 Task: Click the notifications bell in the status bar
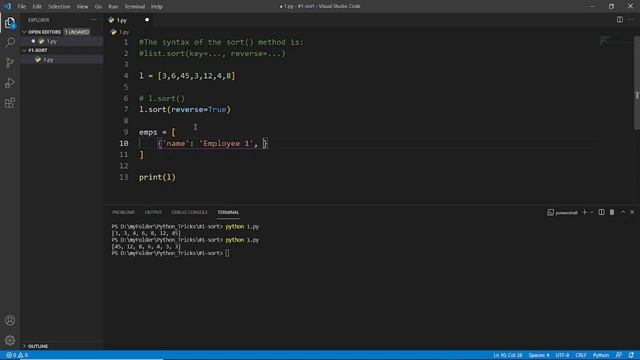631,355
